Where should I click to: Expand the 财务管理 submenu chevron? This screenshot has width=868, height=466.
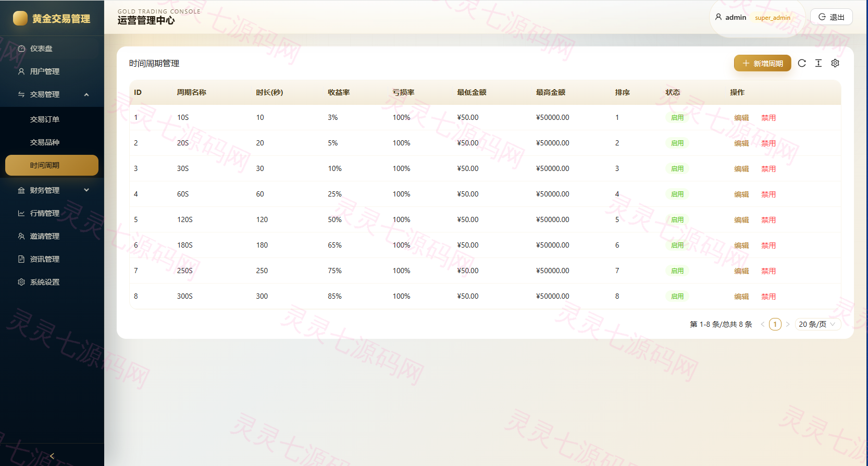pos(86,190)
